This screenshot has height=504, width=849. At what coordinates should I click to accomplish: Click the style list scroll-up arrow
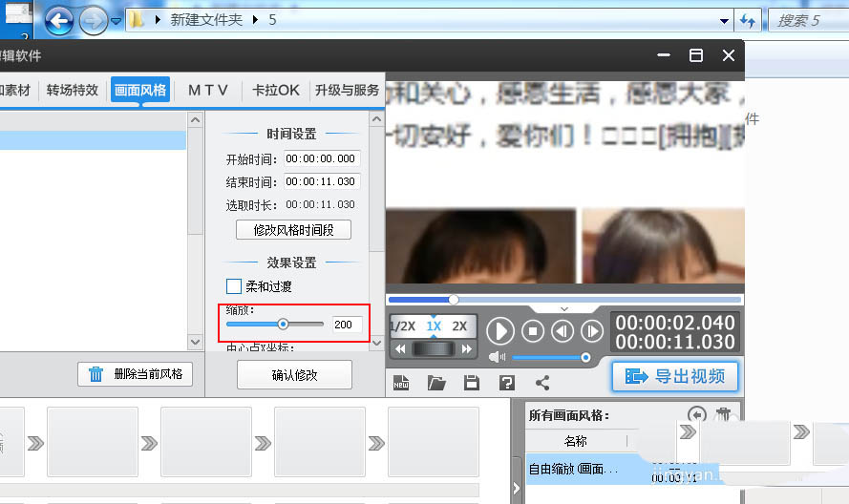click(196, 119)
